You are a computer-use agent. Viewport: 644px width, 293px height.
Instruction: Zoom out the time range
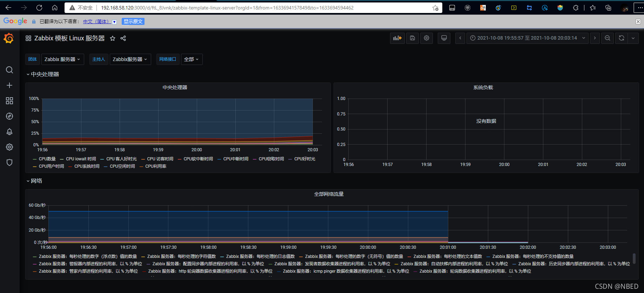pos(608,38)
